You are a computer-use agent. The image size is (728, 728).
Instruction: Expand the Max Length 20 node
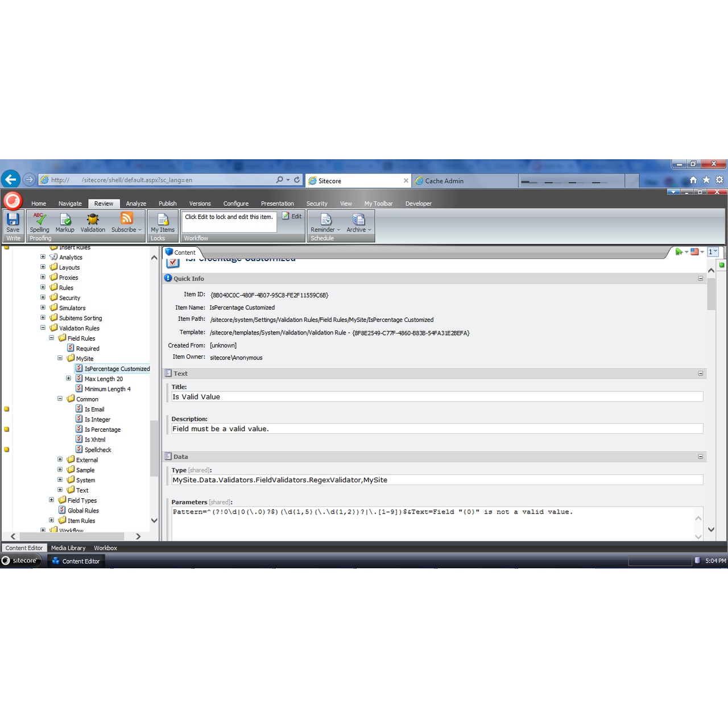pos(68,378)
